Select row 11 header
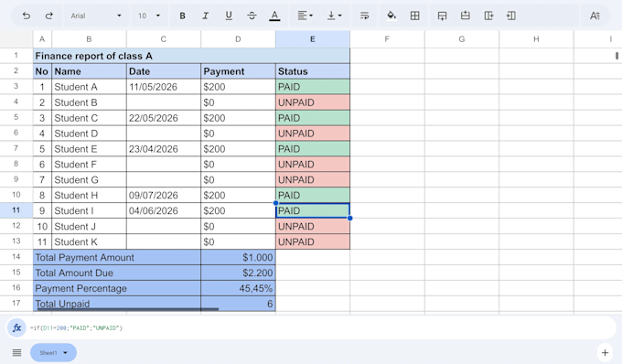Screen dimensions: 622x364 (16, 210)
